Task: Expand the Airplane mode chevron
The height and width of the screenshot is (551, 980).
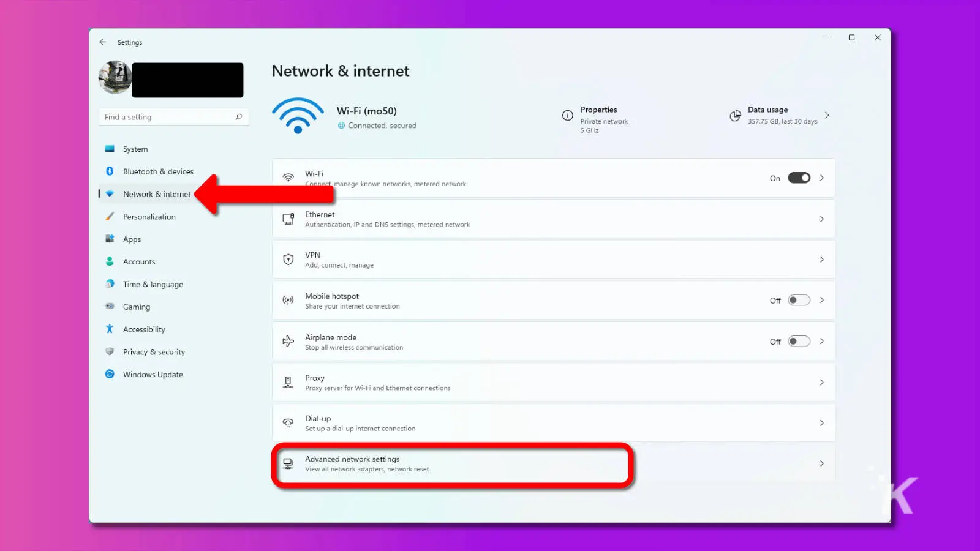Action: tap(822, 341)
